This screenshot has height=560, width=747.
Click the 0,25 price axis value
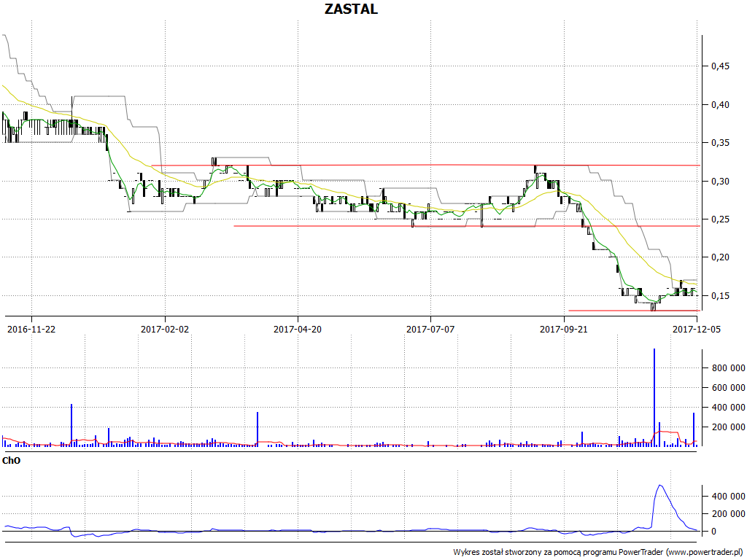pyautogui.click(x=720, y=219)
